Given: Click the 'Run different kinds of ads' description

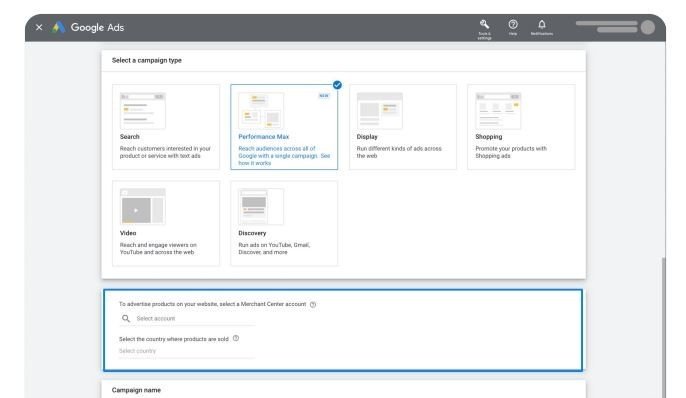Looking at the screenshot, I should pyautogui.click(x=399, y=152).
